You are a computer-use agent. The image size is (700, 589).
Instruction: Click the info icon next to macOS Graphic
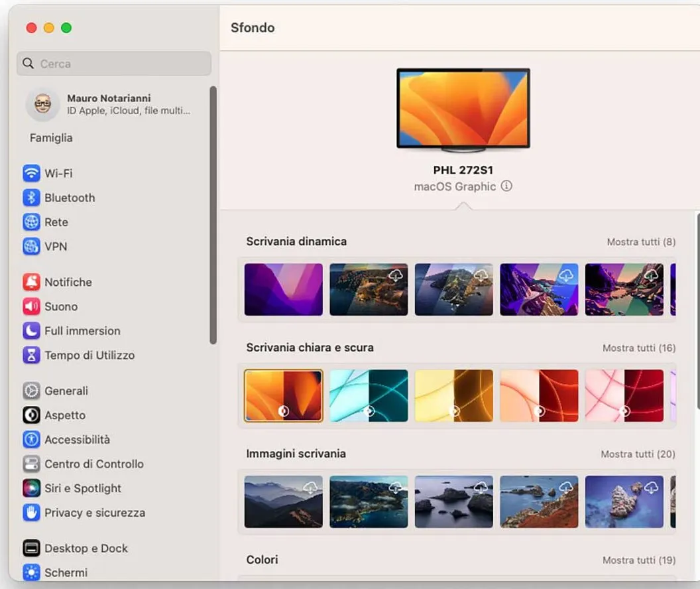click(507, 186)
